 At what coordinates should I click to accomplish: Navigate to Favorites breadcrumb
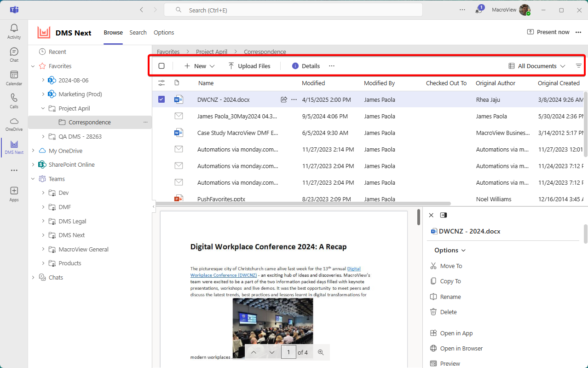tap(168, 52)
